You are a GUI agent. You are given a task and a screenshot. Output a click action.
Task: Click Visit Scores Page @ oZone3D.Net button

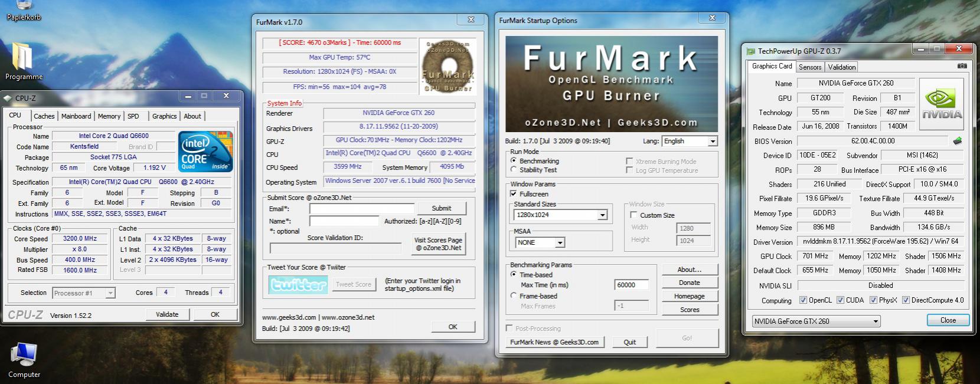click(x=438, y=244)
